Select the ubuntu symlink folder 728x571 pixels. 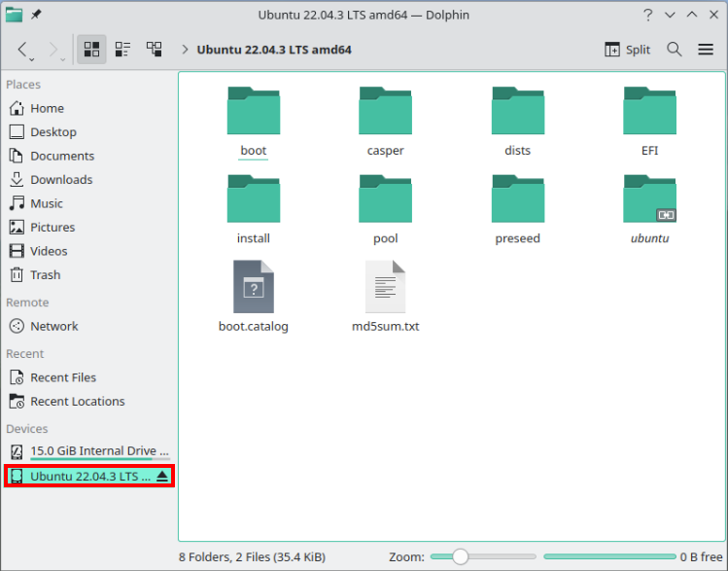tap(649, 210)
